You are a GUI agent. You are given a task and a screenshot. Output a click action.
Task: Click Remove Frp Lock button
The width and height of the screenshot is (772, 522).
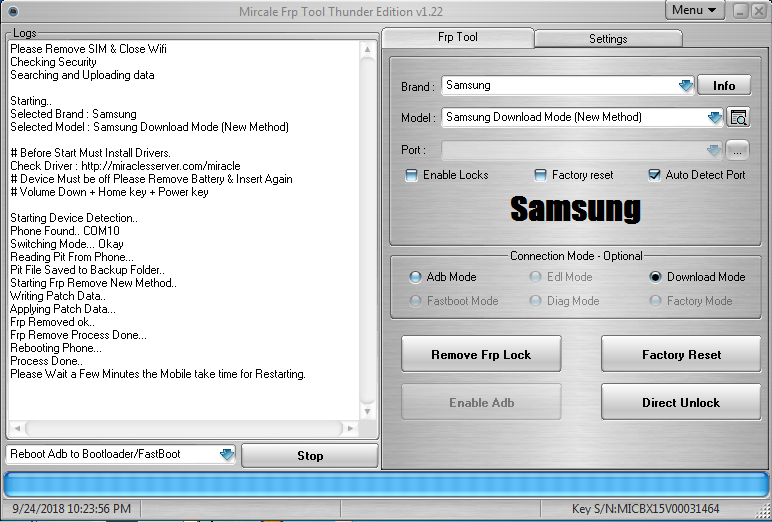pos(481,354)
